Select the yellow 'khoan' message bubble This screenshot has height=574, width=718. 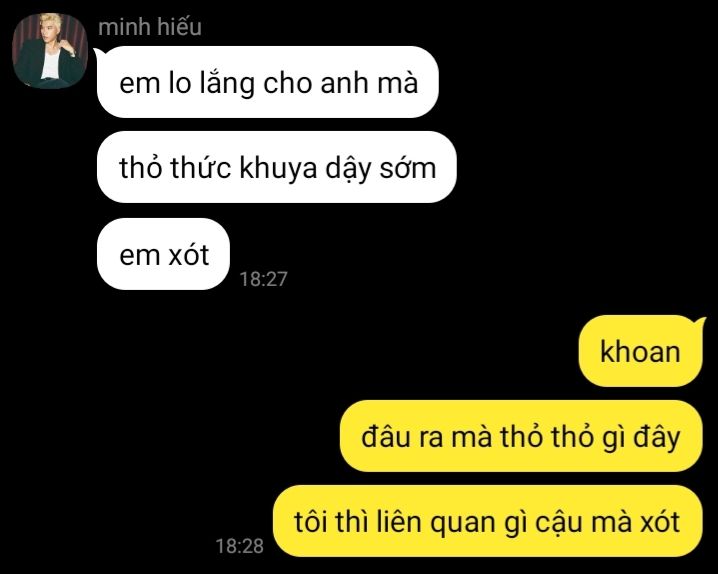coord(640,351)
